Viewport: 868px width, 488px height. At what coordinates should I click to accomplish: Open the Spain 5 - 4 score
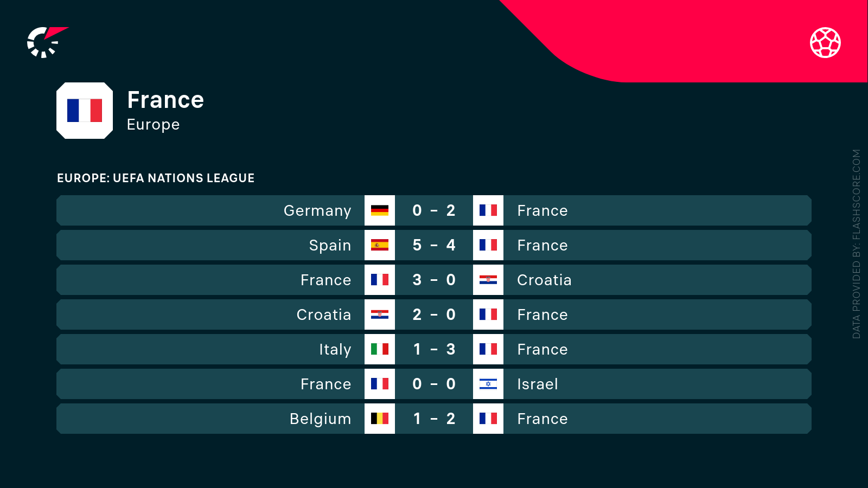click(x=434, y=245)
